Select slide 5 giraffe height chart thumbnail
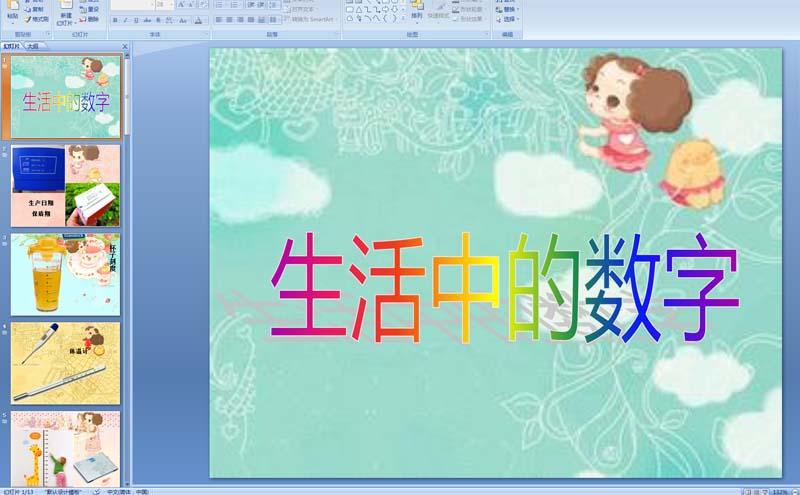Screen dimensions: 800x495 pyautogui.click(x=66, y=449)
